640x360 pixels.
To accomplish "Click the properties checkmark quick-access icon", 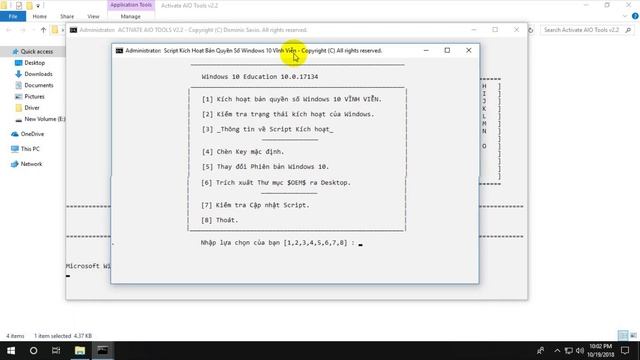I will click(19, 6).
